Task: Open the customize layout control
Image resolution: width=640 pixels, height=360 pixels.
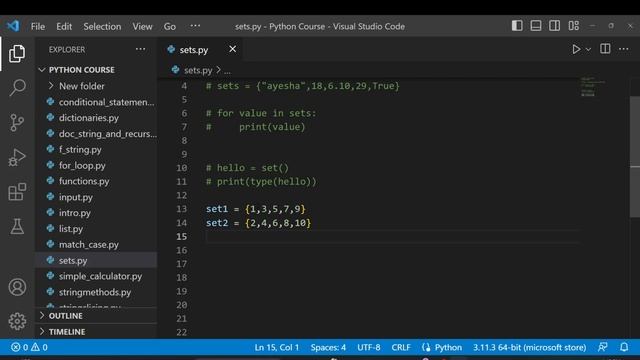Action: (573, 26)
